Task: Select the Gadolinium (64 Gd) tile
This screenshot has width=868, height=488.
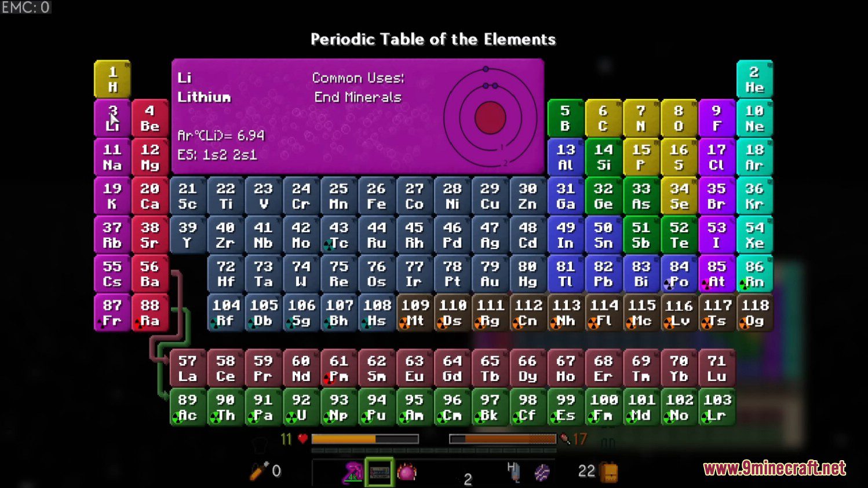Action: click(x=452, y=368)
